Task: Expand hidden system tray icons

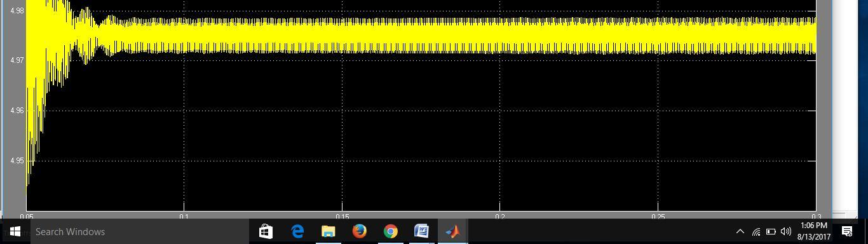Action: (x=740, y=232)
